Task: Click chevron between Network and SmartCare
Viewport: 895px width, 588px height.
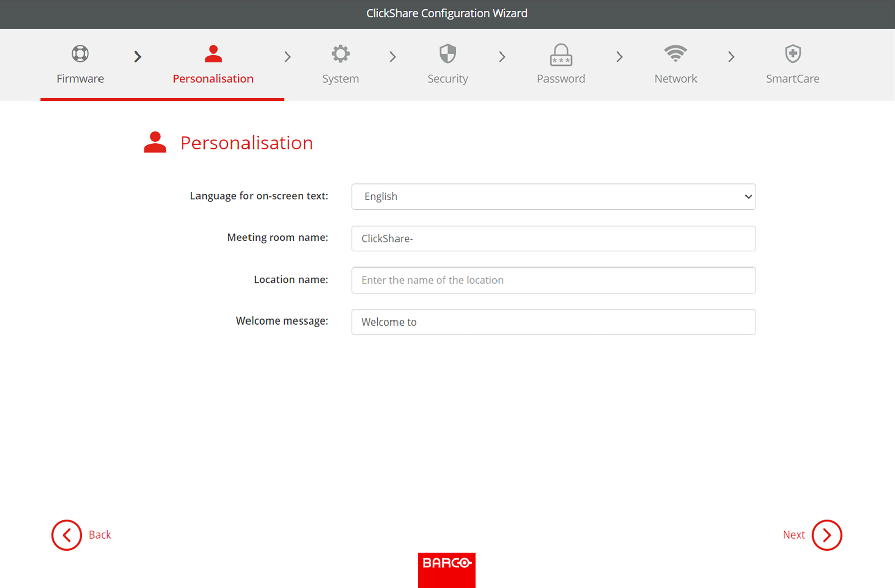Action: 731,57
